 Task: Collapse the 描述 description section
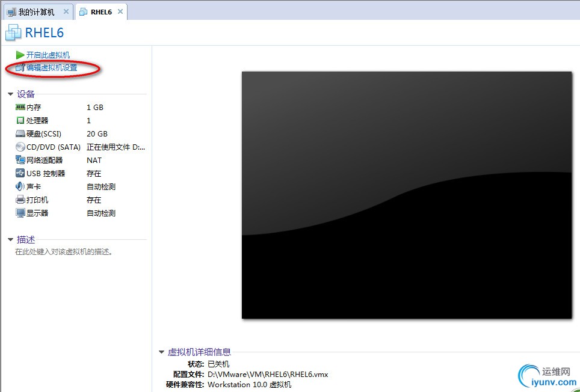[10, 240]
